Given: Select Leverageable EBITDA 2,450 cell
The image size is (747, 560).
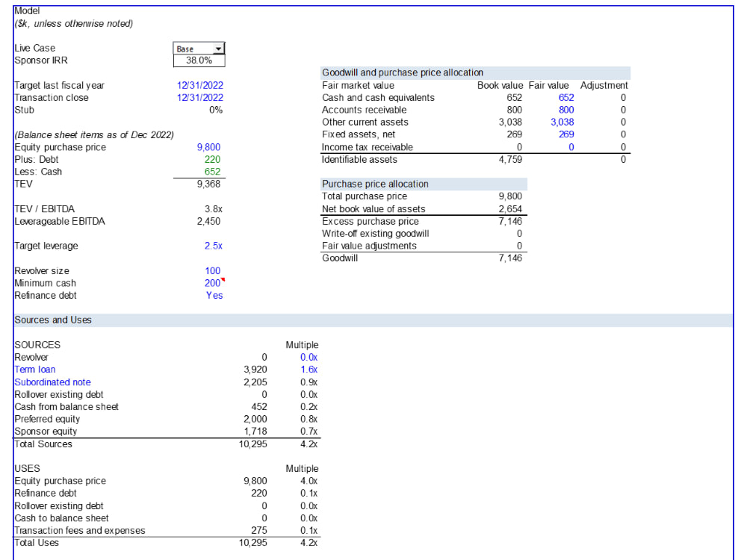Looking at the screenshot, I should (208, 222).
